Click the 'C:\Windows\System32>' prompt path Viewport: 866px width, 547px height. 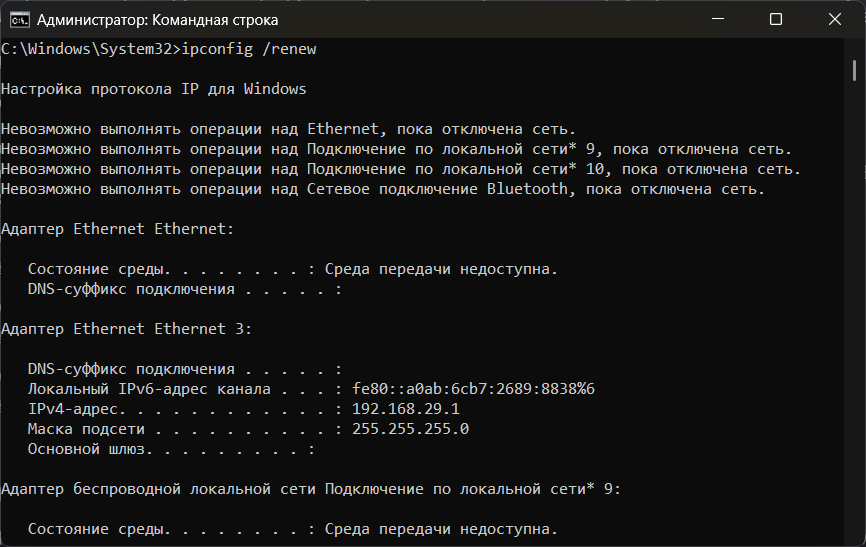tap(88, 49)
